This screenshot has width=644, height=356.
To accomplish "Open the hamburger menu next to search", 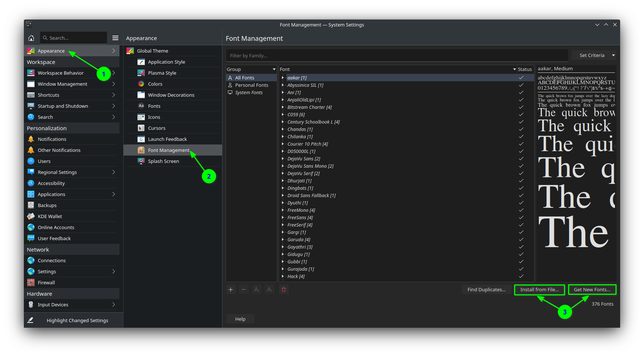I will [115, 38].
